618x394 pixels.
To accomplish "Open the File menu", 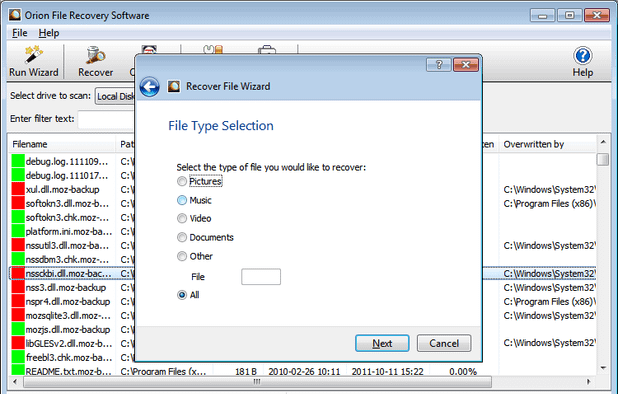I will click(x=19, y=33).
